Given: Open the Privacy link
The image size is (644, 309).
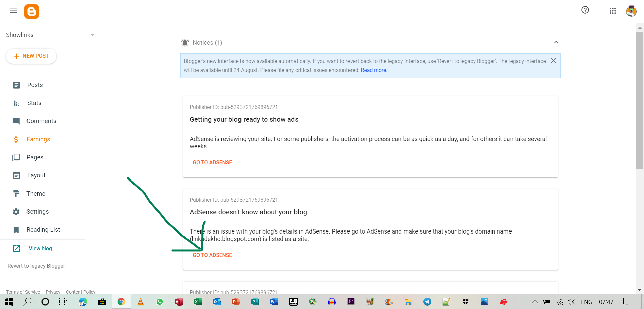Looking at the screenshot, I should (53, 292).
